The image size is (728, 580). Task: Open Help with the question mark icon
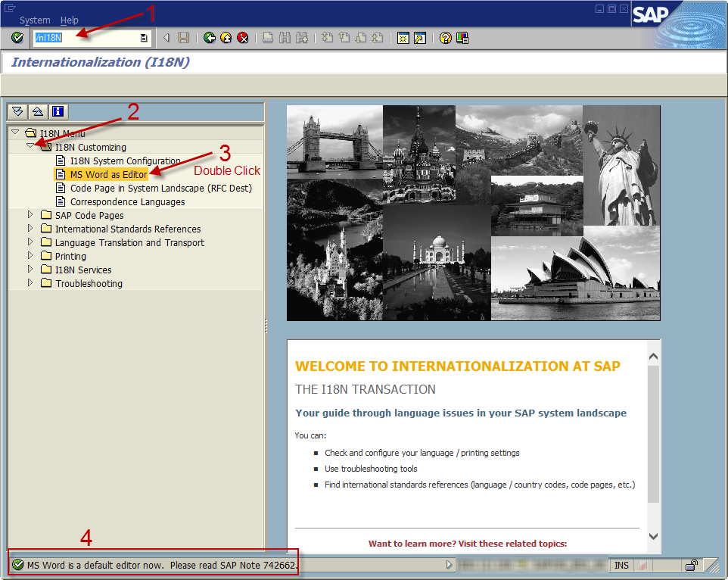(446, 38)
